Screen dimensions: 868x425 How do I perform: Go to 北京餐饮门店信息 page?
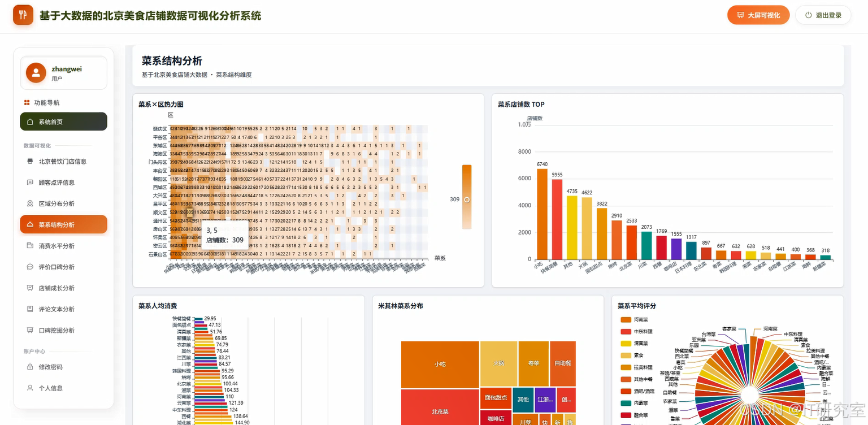[x=63, y=161]
